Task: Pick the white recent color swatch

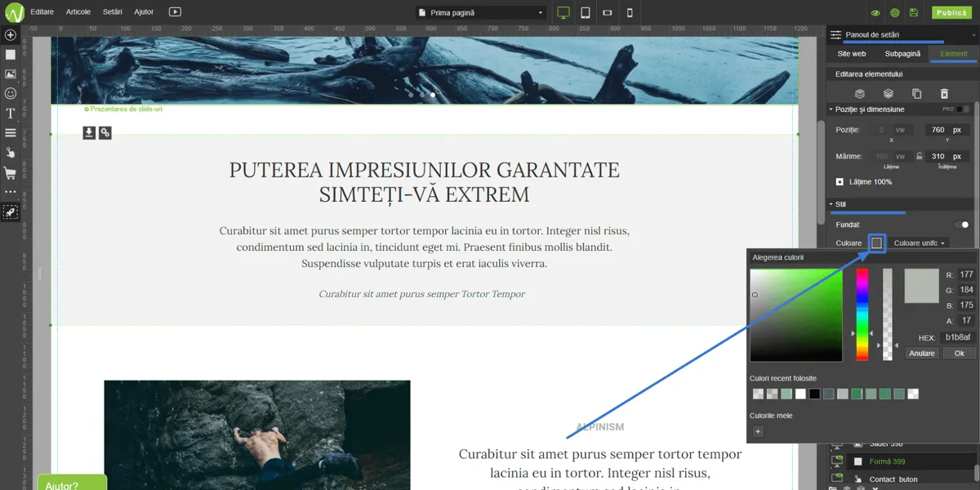Action: 800,394
